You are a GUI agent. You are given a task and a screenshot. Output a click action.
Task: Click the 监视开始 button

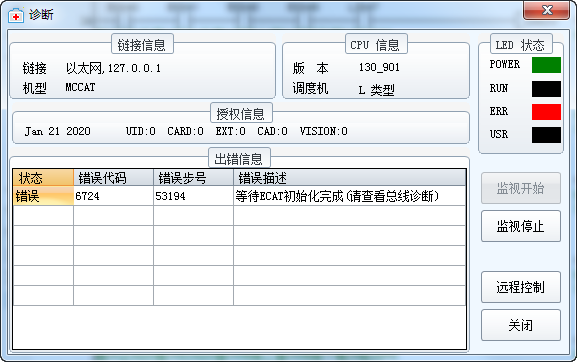pyautogui.click(x=521, y=188)
